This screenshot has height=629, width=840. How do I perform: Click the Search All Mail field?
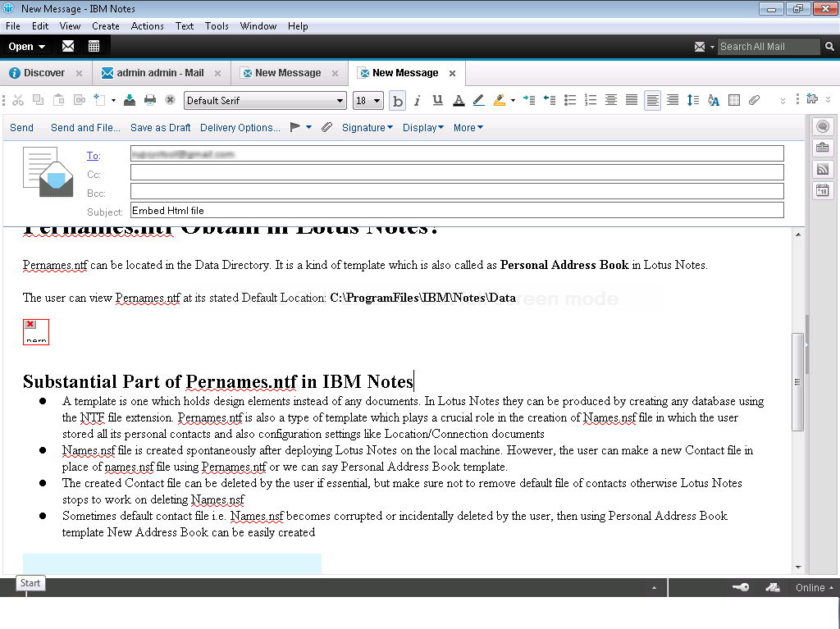tap(768, 47)
